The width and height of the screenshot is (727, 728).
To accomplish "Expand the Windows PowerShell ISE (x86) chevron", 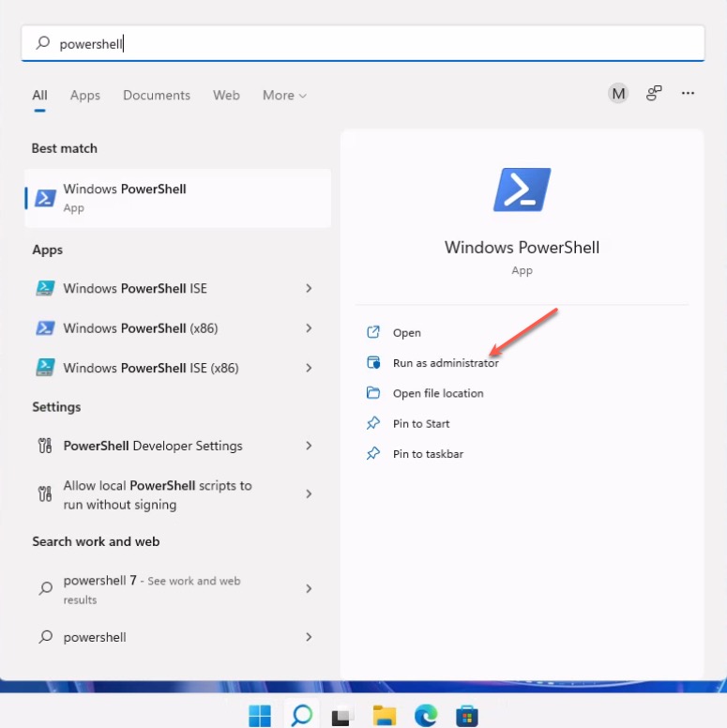I will [309, 368].
